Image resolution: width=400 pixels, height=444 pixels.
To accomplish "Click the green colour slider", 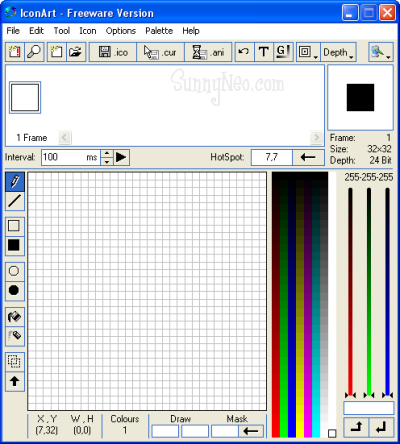I will pos(369,292).
